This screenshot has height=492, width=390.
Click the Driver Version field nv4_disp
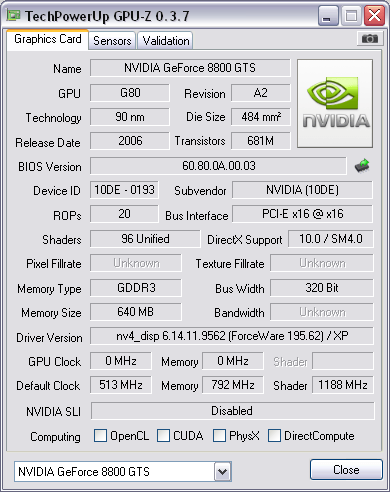tap(232, 336)
